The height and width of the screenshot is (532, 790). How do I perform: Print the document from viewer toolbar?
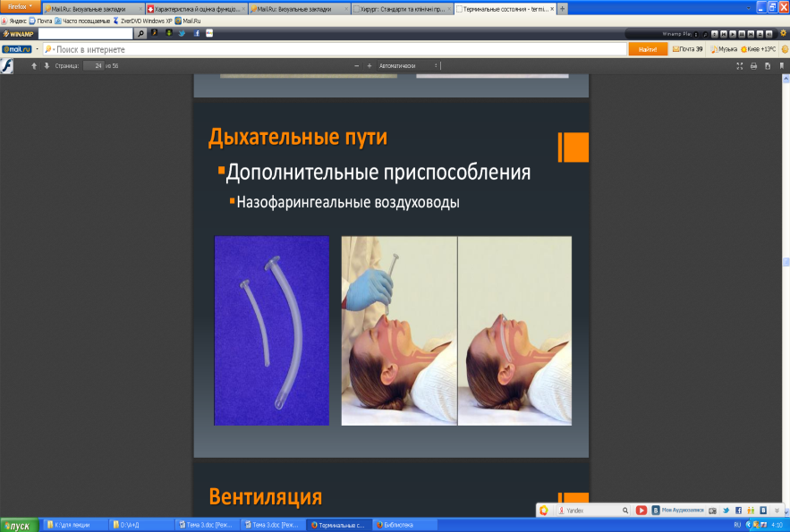753,66
